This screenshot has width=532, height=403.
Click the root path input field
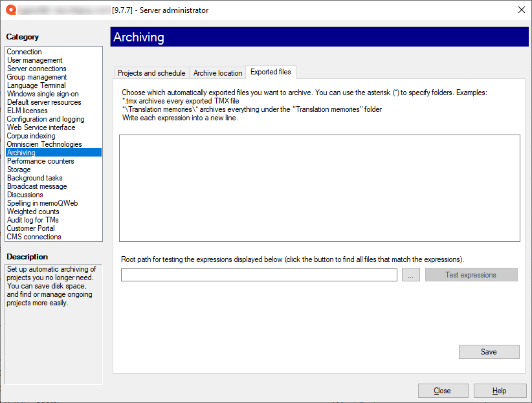259,274
